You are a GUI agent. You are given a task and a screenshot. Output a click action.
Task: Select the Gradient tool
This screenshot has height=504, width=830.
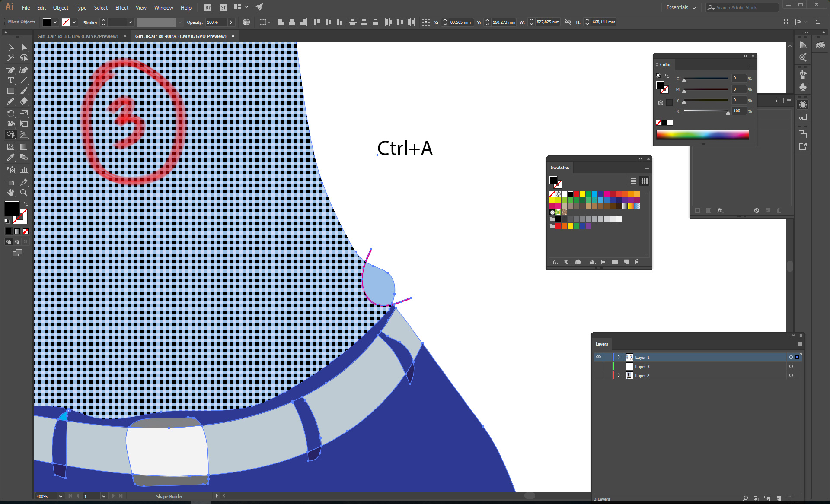[24, 147]
